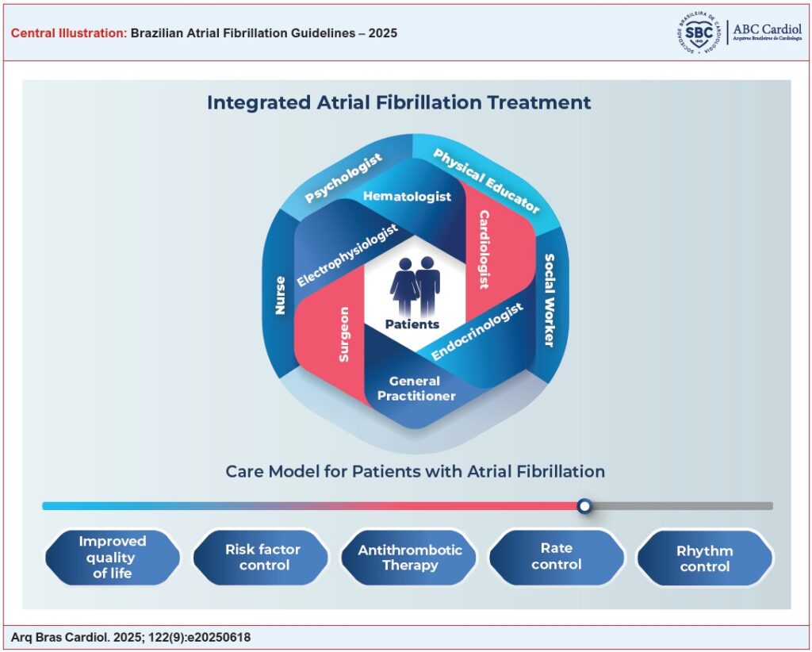
Task: Click the Physical Educator outer segment
Action: click(486, 180)
